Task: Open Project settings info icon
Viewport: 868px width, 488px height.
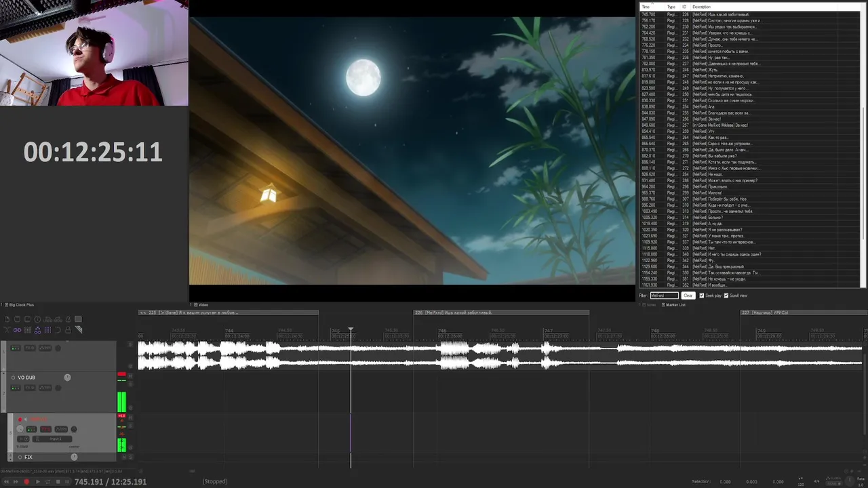Action: (x=37, y=319)
